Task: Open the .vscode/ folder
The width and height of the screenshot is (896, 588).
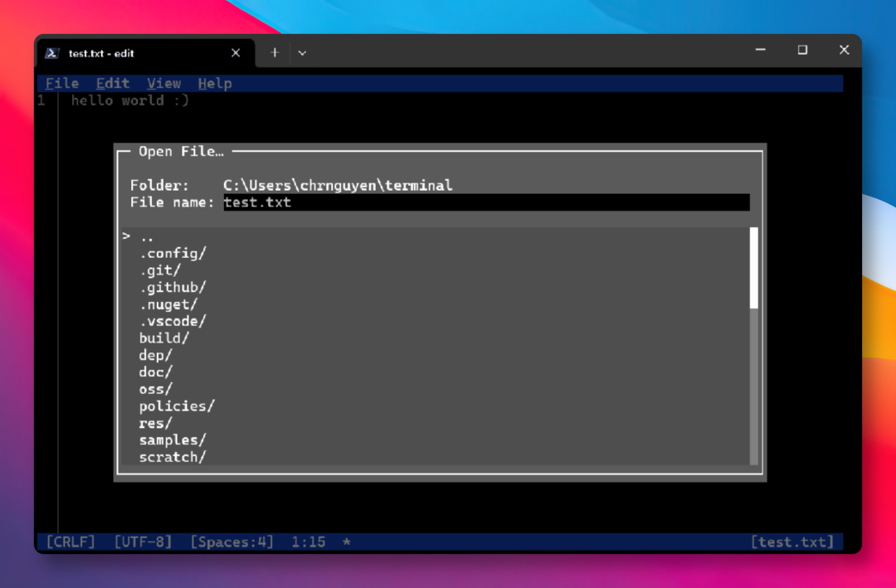Action: (436, 321)
